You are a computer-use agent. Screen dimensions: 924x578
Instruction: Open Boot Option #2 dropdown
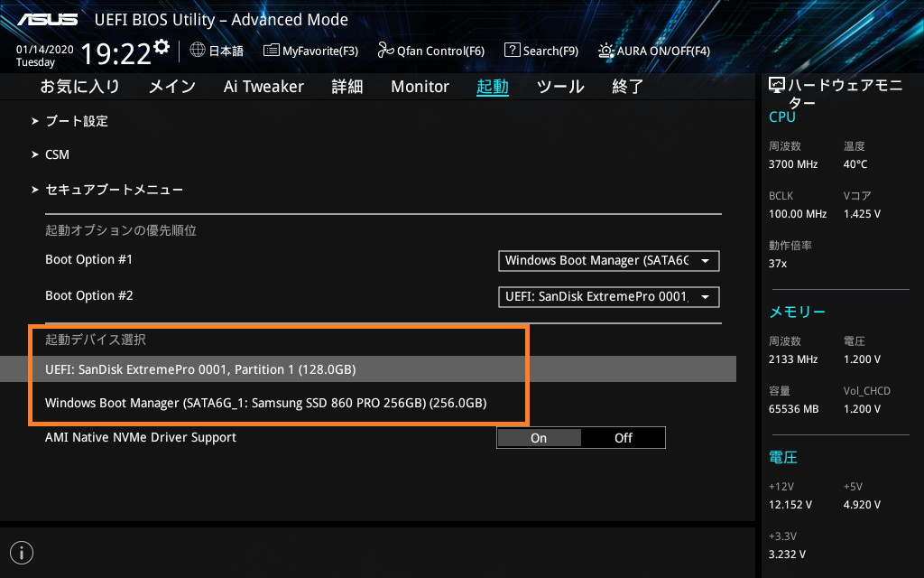(609, 296)
